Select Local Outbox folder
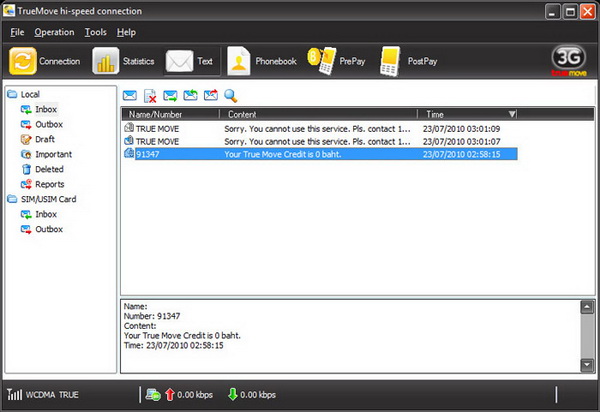 (x=42, y=124)
